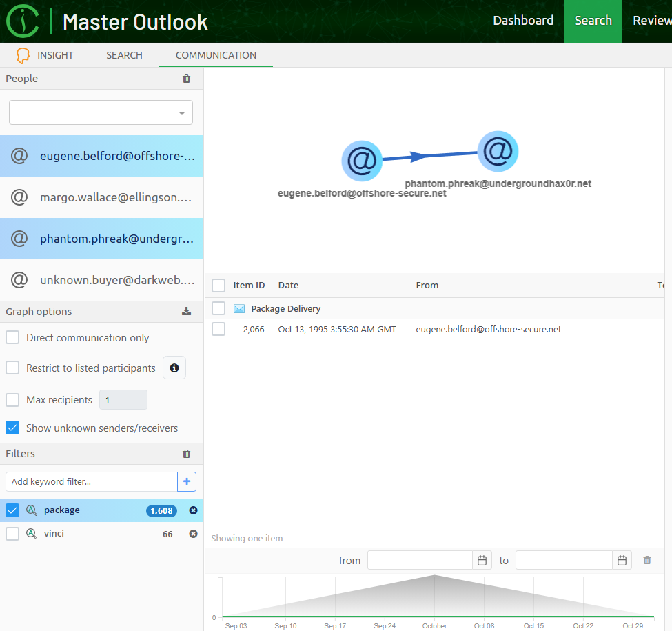Open the to date calendar picker
This screenshot has width=672, height=631.
tap(622, 561)
